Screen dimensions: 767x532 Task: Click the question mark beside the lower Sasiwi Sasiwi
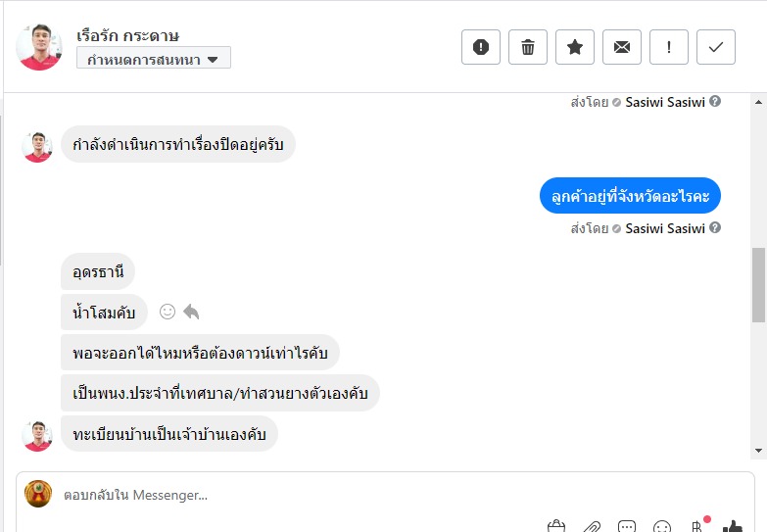(715, 228)
